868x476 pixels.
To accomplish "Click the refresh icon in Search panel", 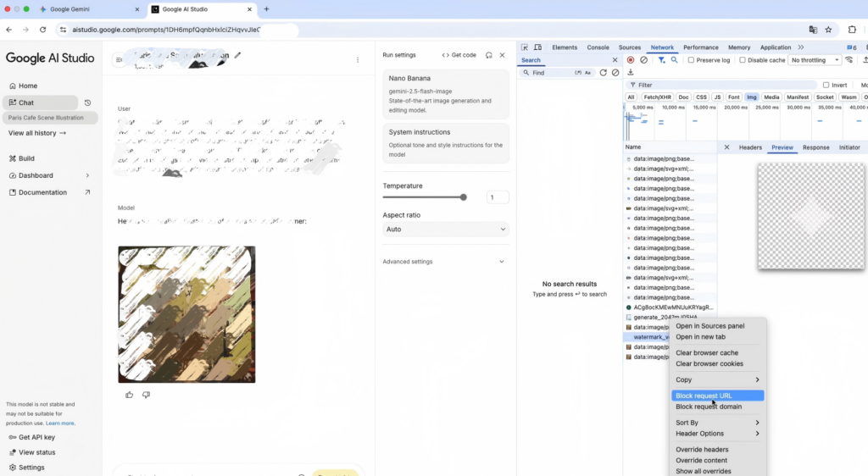I will click(604, 73).
